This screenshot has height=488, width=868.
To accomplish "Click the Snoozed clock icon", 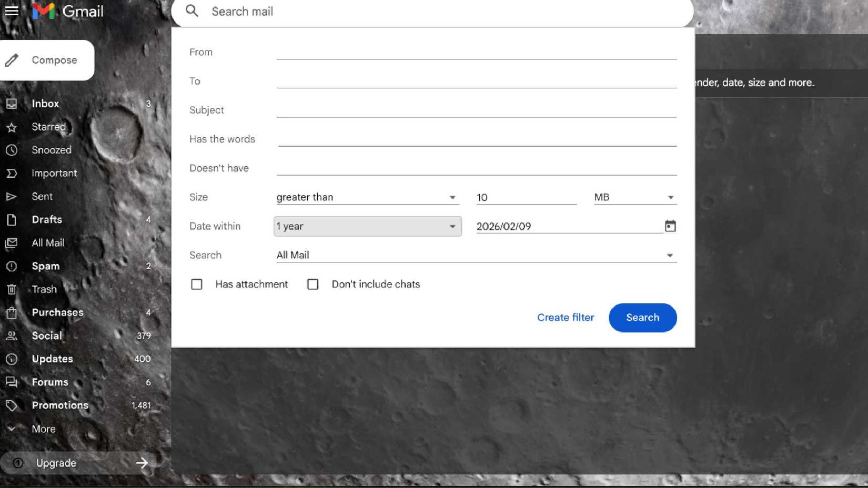I will point(12,150).
